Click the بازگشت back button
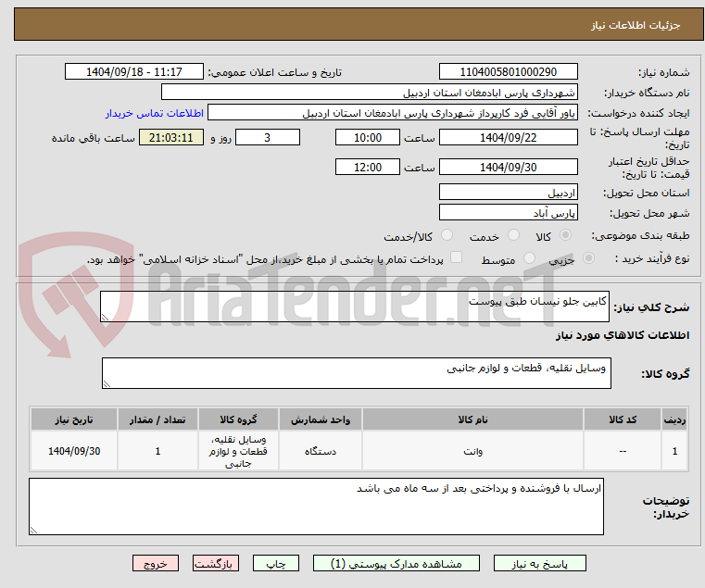Screen dimensions: 705x588 [216, 563]
